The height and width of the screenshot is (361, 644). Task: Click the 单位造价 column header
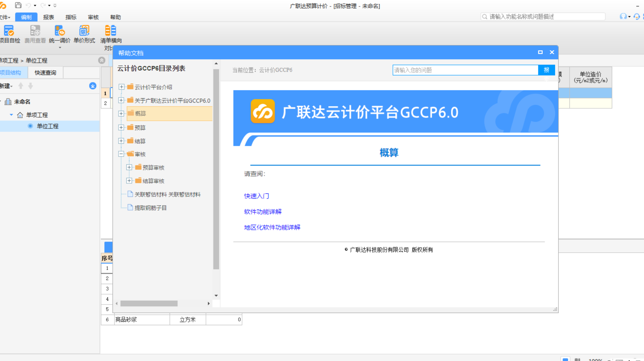click(x=591, y=77)
